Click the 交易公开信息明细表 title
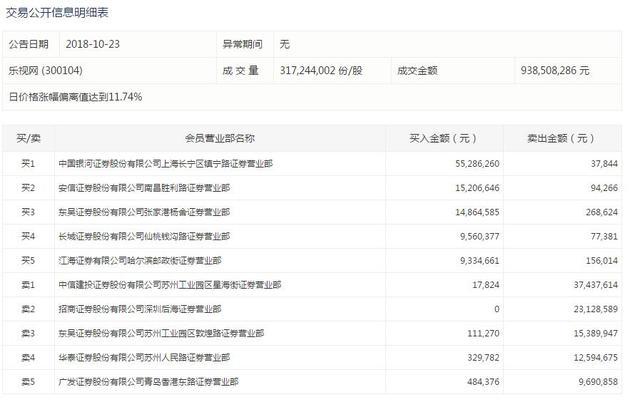Viewport: 630px width, 402px height. [x=57, y=12]
